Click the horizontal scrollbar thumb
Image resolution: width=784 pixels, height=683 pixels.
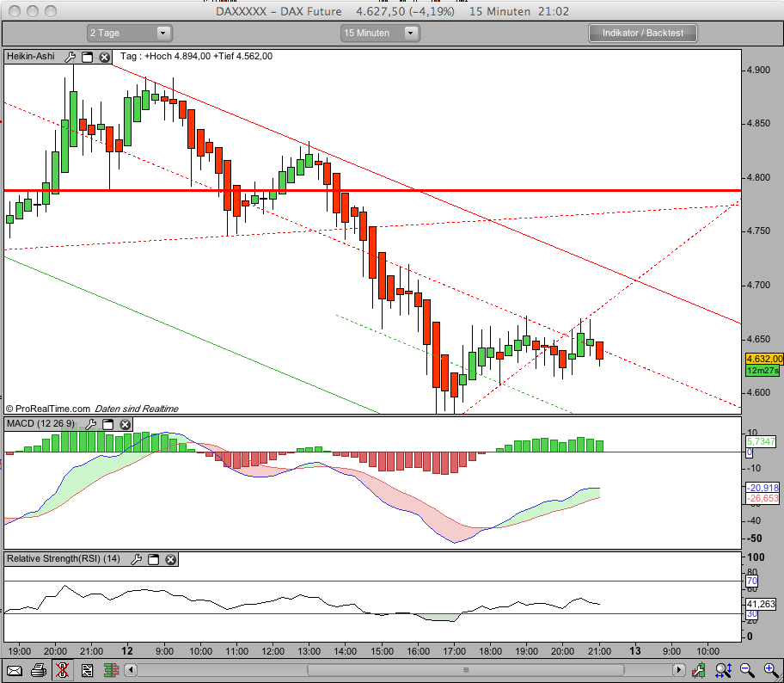coord(466,669)
